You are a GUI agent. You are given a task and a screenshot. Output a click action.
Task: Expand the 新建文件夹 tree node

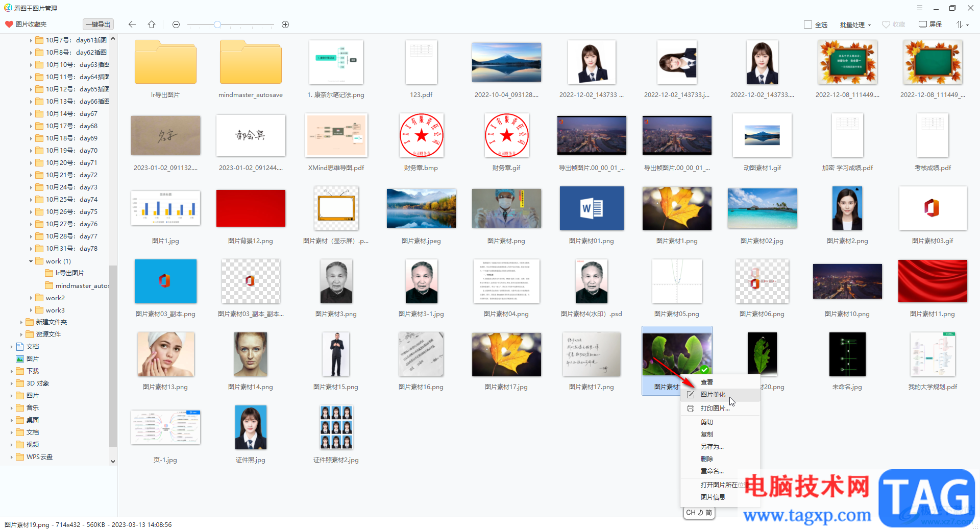[x=21, y=322]
